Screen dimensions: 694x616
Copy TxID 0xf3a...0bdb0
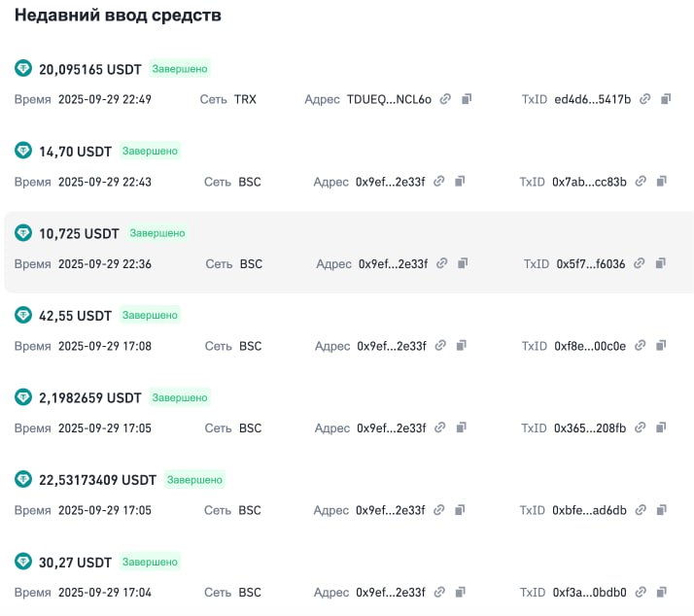661,592
